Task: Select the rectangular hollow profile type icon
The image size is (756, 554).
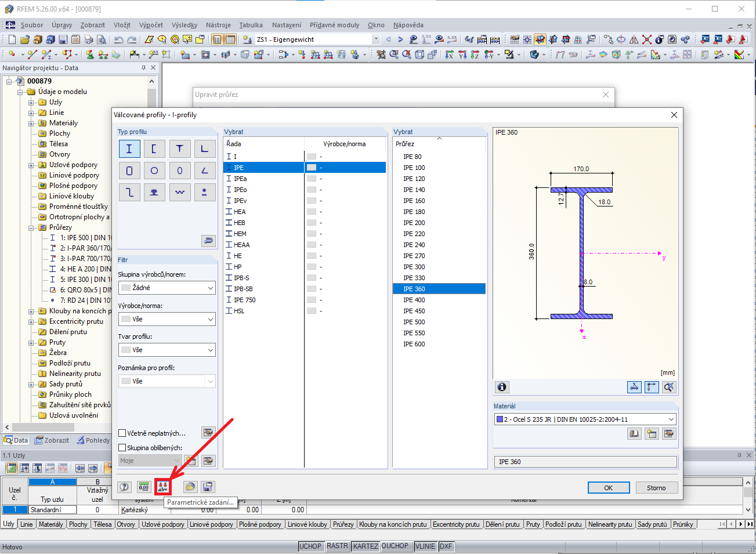Action: 129,171
